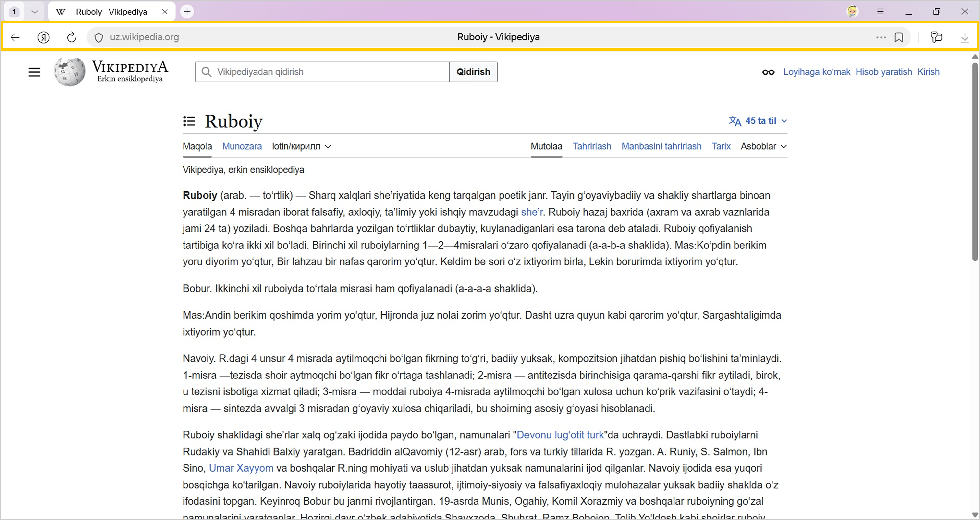Toggle the article table of contents icon
The image size is (980, 520).
click(189, 121)
